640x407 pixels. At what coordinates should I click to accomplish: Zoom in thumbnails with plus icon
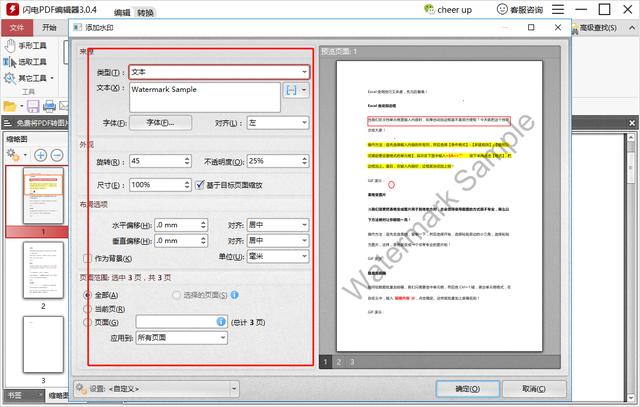click(x=41, y=155)
